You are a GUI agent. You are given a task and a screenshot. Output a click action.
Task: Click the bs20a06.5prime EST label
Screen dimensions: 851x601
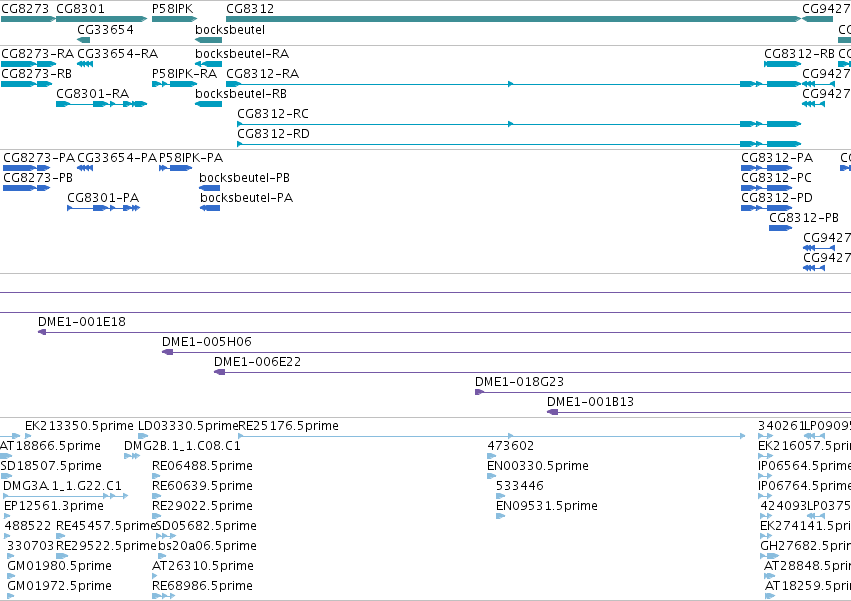point(207,547)
